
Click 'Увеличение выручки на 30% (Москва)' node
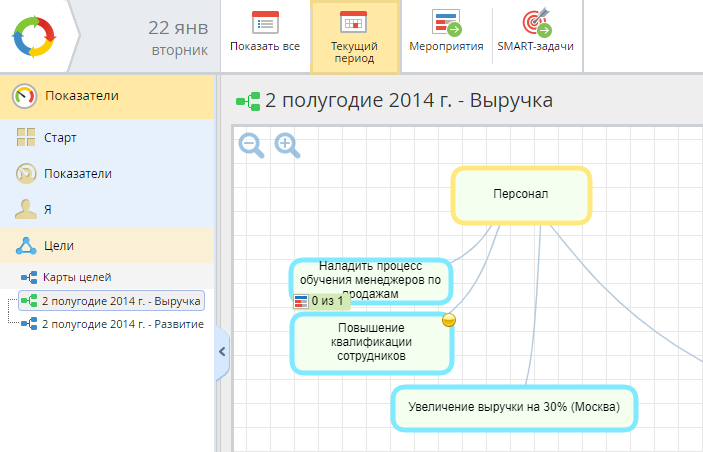[514, 408]
